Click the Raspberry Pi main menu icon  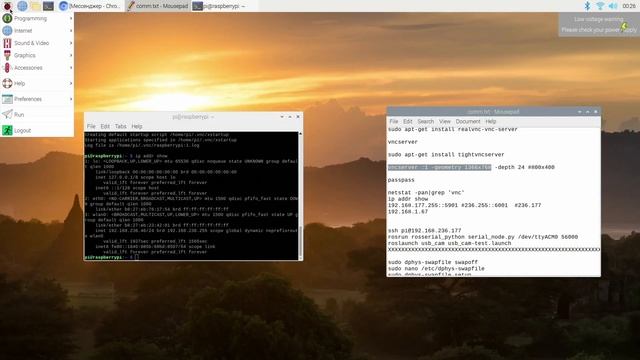point(7,6)
